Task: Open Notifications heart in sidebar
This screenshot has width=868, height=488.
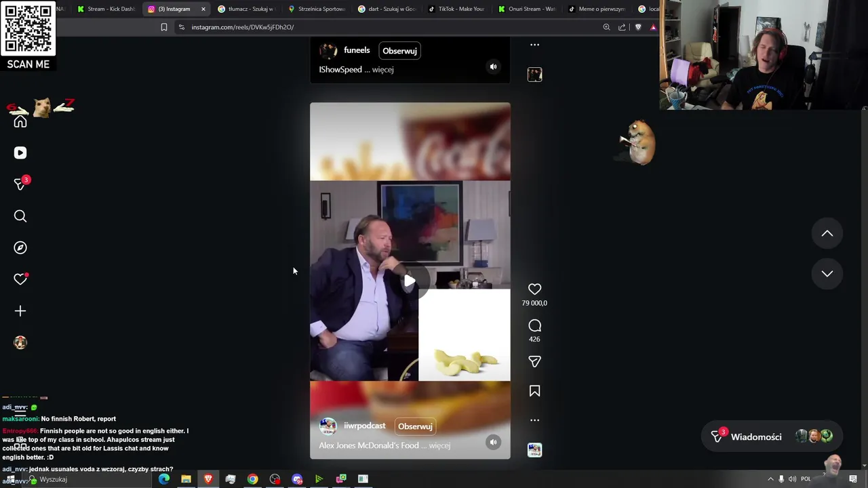Action: (x=20, y=279)
